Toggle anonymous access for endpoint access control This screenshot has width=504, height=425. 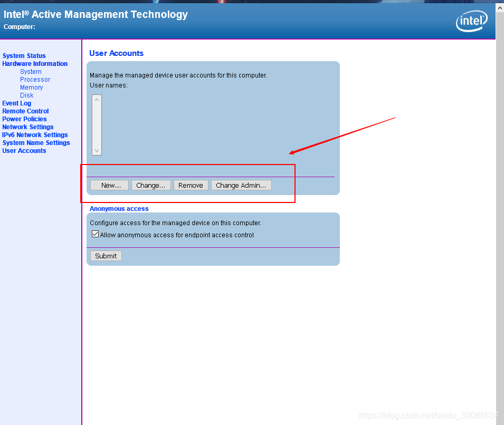pos(95,234)
